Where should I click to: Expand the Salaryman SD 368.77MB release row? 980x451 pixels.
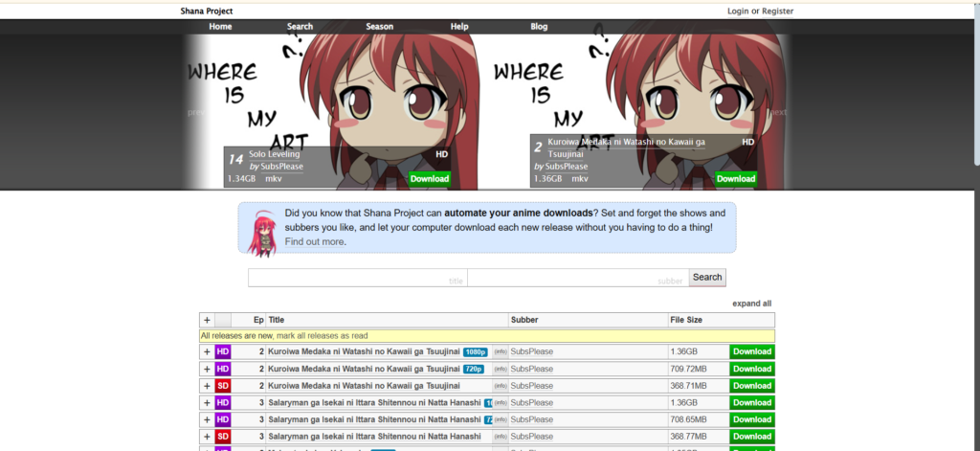pyautogui.click(x=207, y=436)
